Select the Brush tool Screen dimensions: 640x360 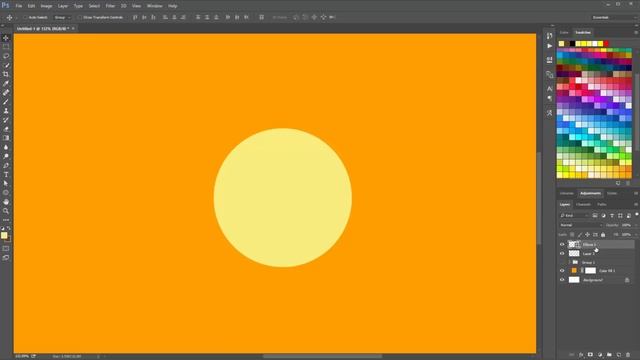[x=6, y=102]
